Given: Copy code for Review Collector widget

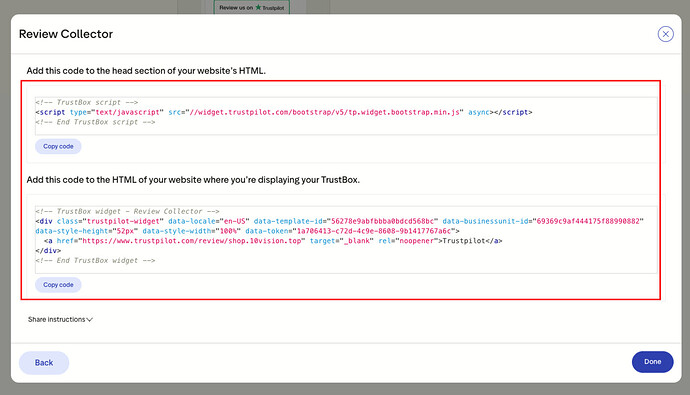Looking at the screenshot, I should pos(58,285).
